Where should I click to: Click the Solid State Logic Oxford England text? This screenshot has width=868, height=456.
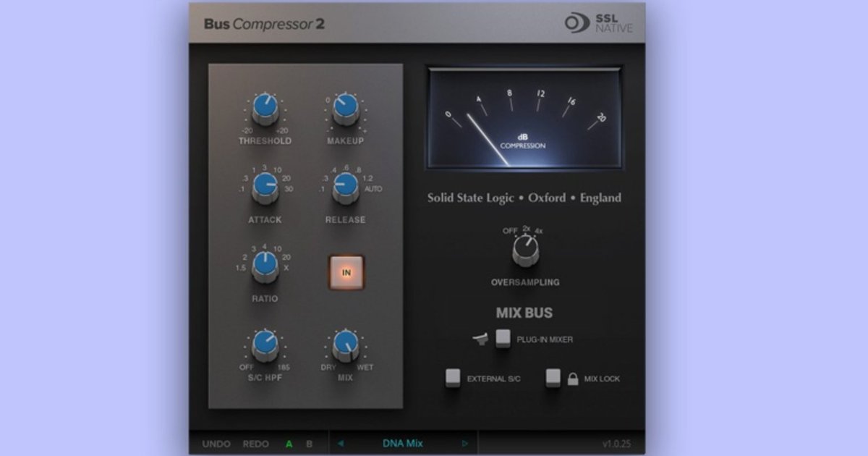(524, 198)
